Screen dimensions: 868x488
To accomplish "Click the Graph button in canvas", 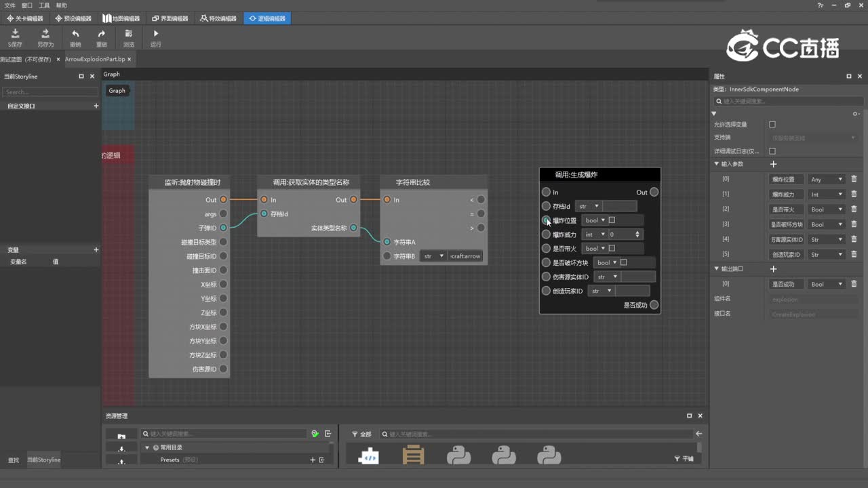I will (x=117, y=91).
